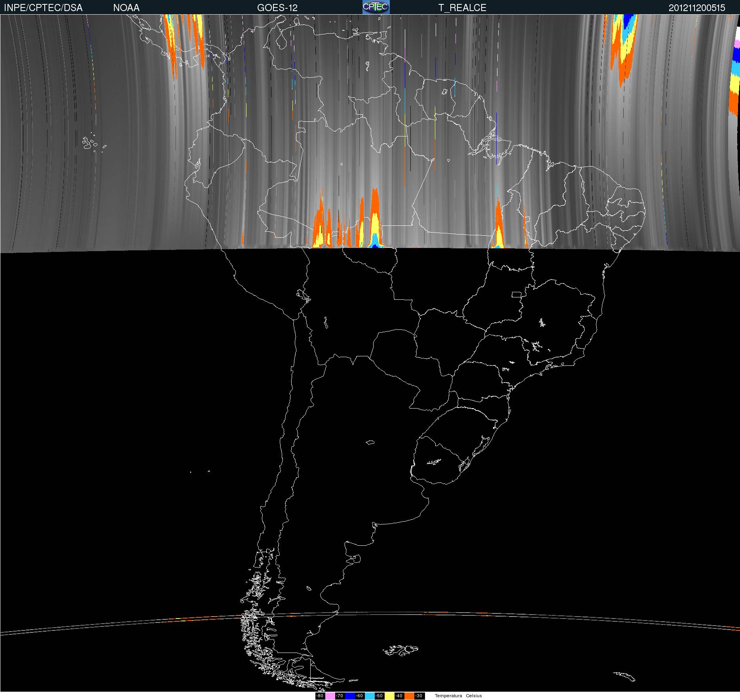Select the orange legend color swatch

coord(409,696)
